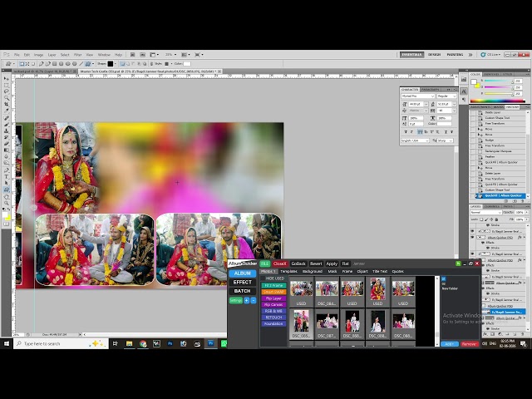The width and height of the screenshot is (532, 399).
Task: Open the font style dropdown Regular
Action: [x=446, y=96]
